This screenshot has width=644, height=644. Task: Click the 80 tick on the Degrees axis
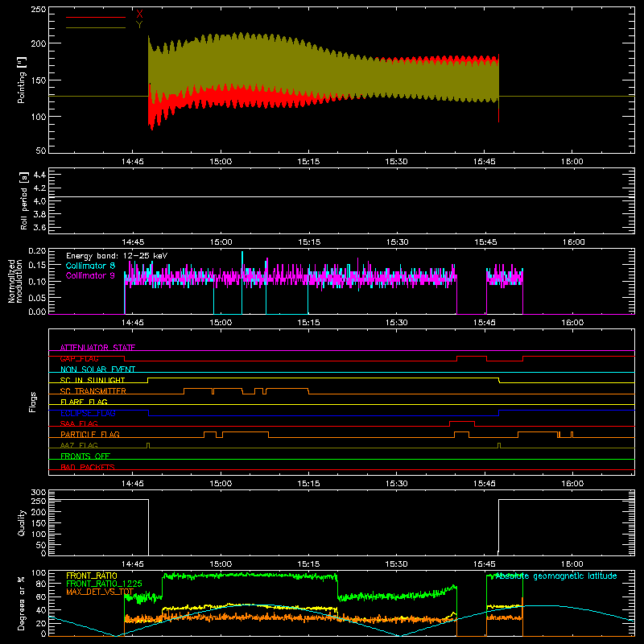click(41, 584)
